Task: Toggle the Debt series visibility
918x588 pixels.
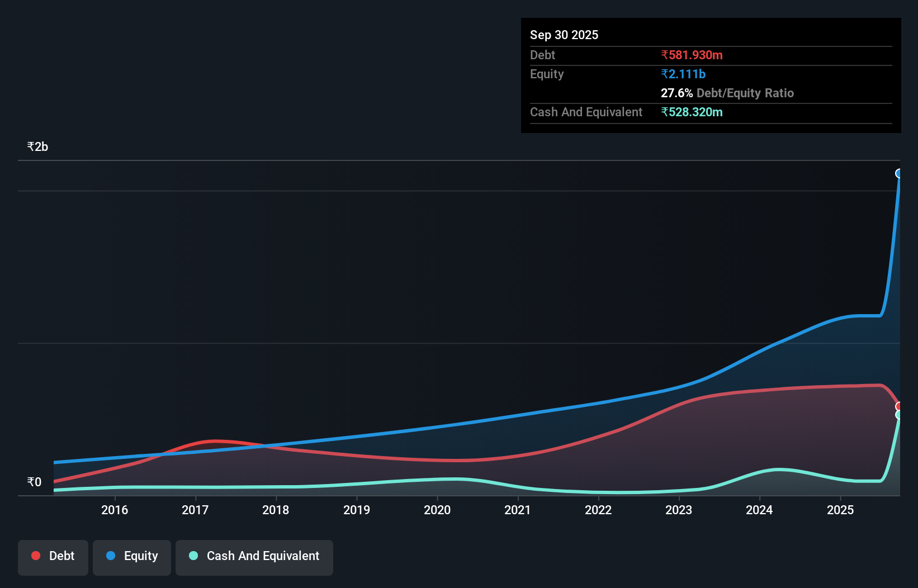Action: [x=53, y=556]
